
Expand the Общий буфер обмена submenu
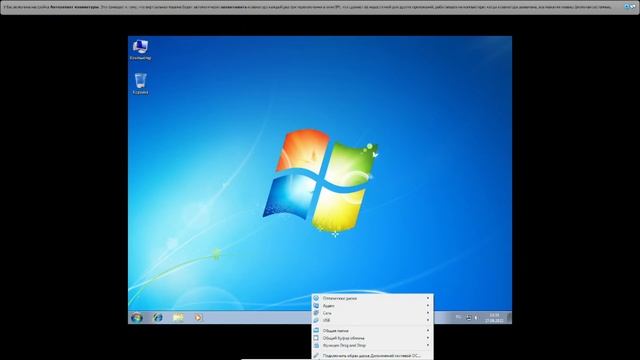[x=372, y=338]
